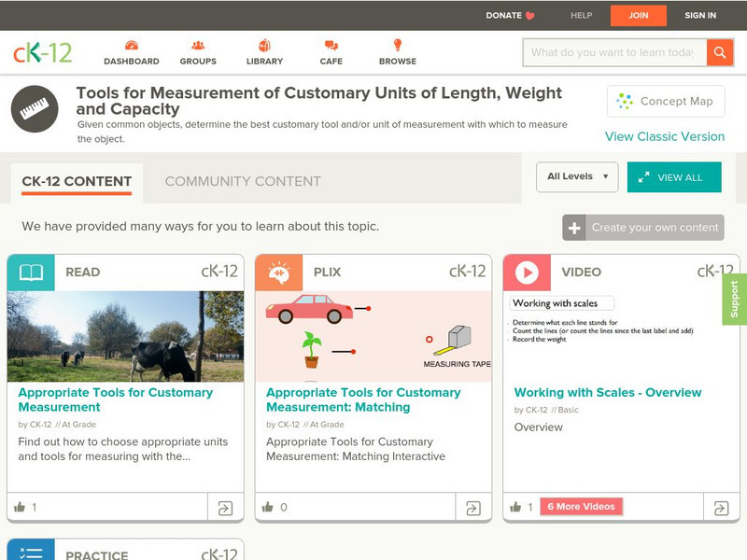The height and width of the screenshot is (560, 747).
Task: Like the PLIX card with thumbs-up
Action: pos(268,507)
